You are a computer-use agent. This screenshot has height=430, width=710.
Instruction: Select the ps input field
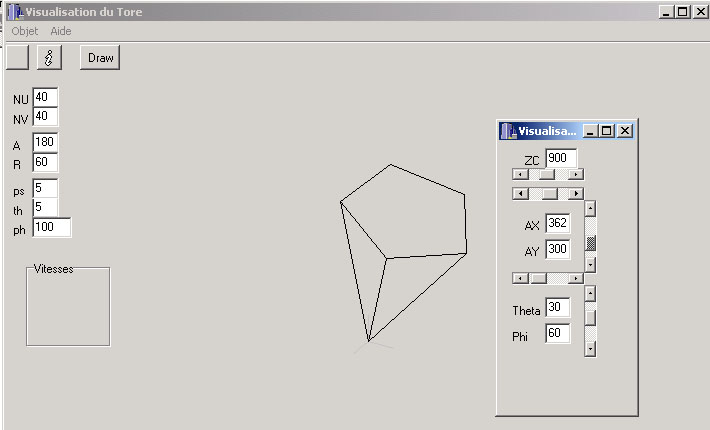click(x=45, y=188)
